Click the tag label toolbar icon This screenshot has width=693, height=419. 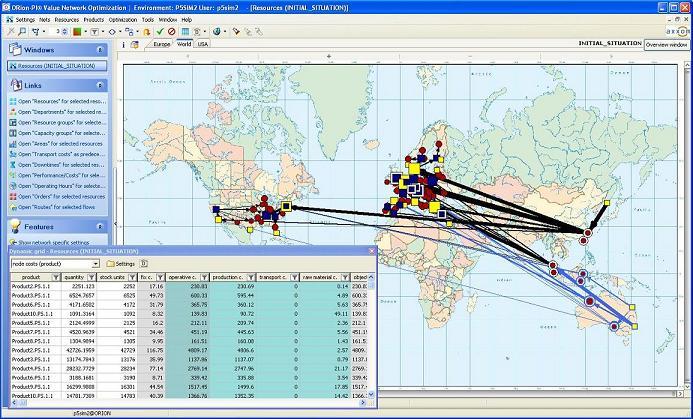pyautogui.click(x=236, y=31)
